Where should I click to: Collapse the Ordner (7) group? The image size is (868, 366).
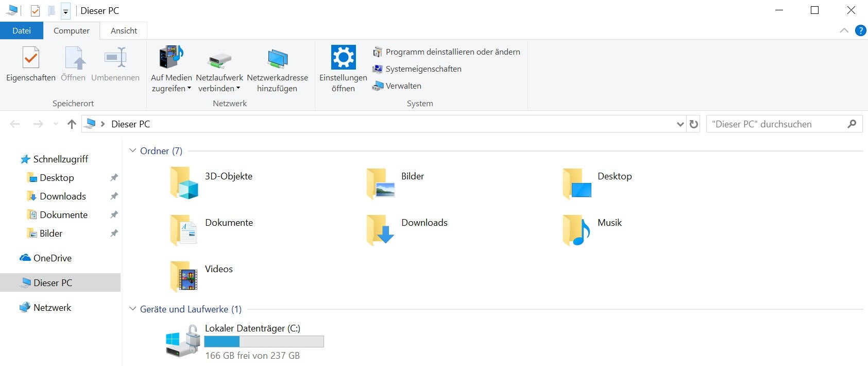point(132,151)
